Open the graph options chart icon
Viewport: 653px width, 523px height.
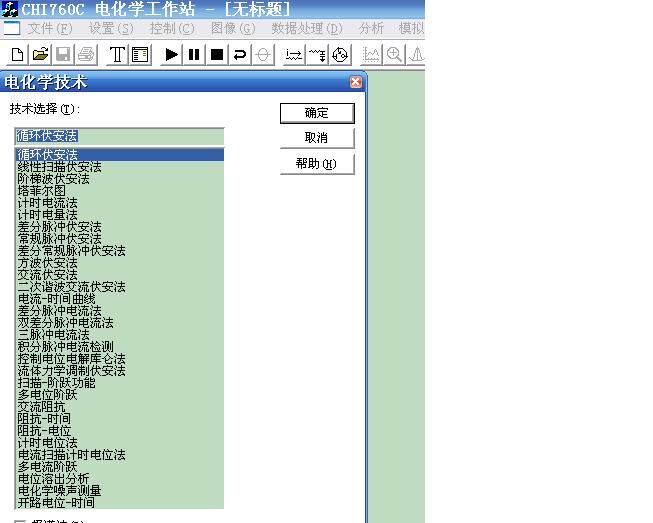pyautogui.click(x=371, y=55)
